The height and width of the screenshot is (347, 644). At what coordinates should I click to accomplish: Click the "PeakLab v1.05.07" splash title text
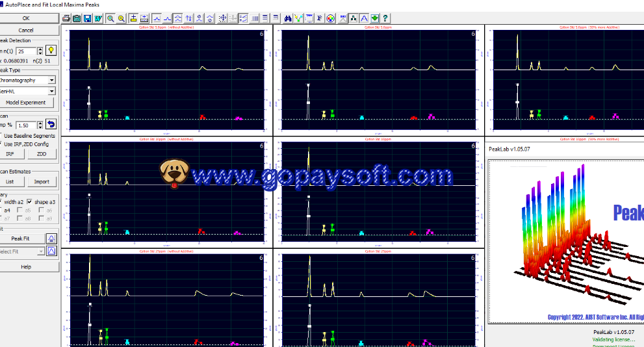pyautogui.click(x=509, y=149)
